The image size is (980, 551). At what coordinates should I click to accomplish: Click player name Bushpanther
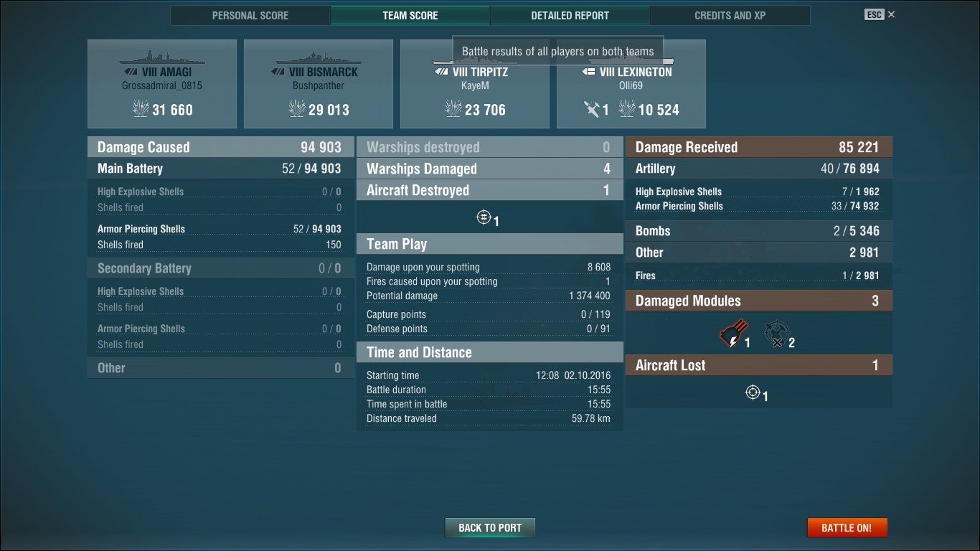pos(319,85)
